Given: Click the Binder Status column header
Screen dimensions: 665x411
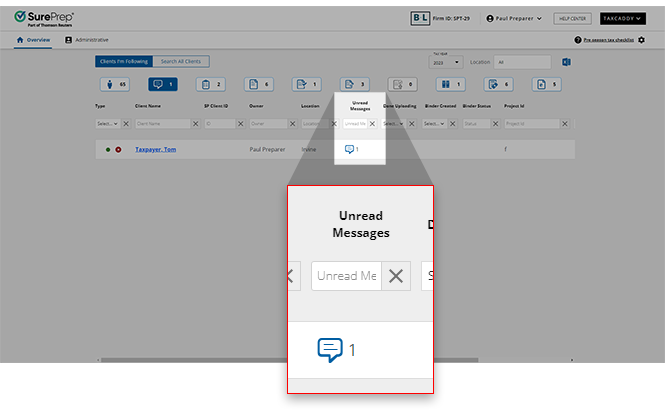Looking at the screenshot, I should 477,106.
